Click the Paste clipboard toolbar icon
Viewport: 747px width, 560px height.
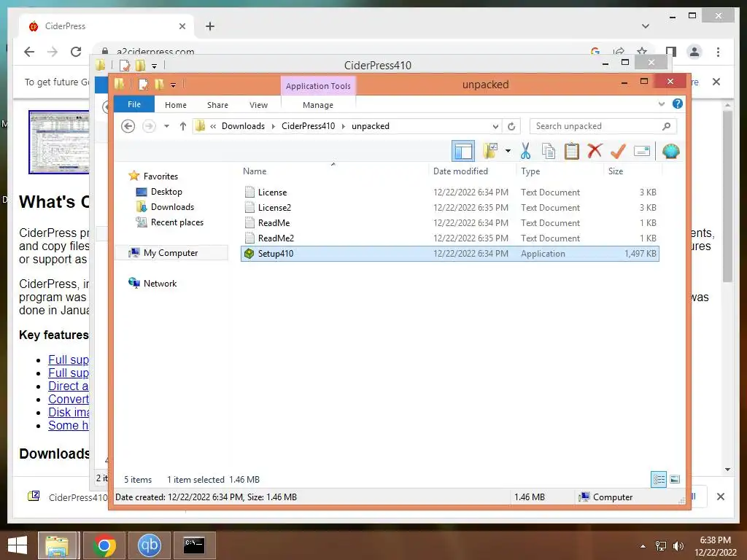tap(572, 152)
